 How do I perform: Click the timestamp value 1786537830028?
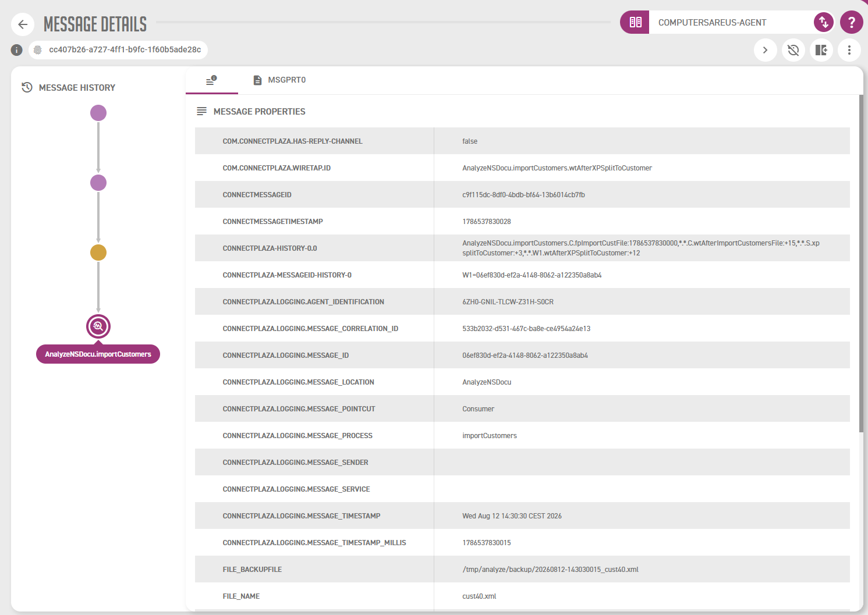[x=487, y=222]
